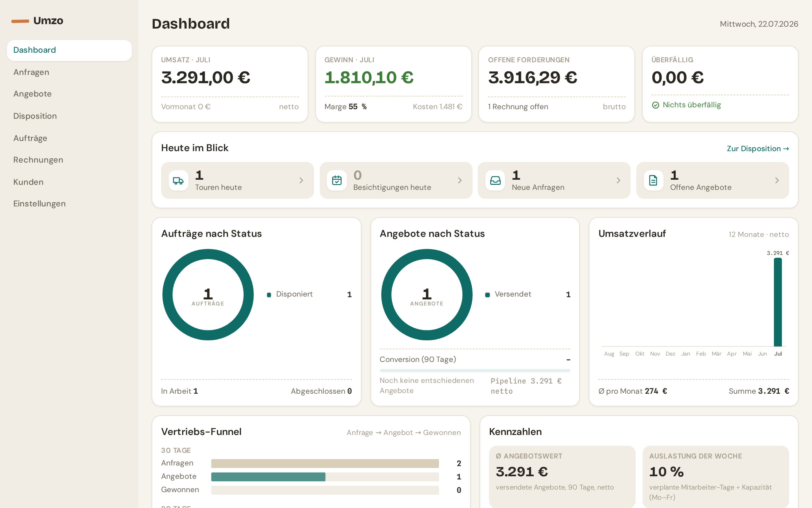The width and height of the screenshot is (812, 508).
Task: Click the Disponiert legend color dot
Action: tap(269, 295)
